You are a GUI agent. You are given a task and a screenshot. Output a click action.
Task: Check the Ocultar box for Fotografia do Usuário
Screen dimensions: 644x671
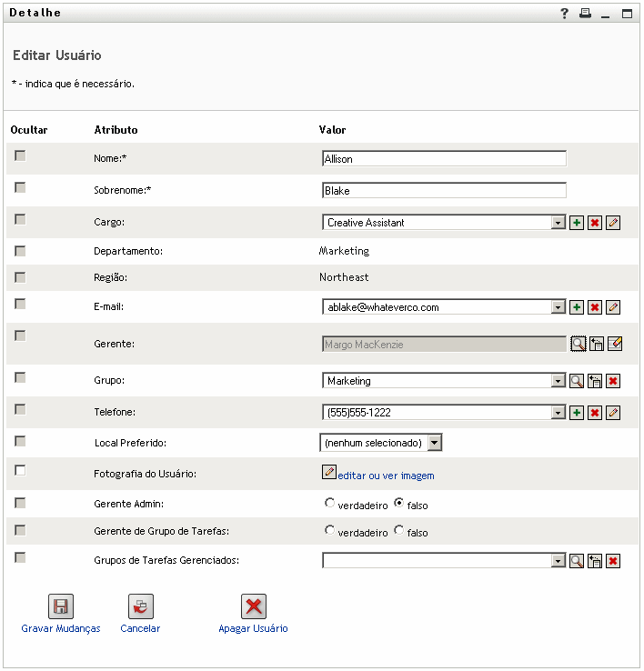(20, 470)
